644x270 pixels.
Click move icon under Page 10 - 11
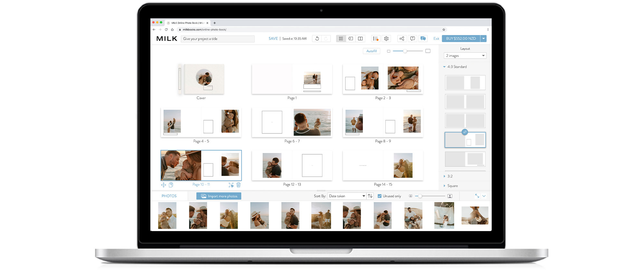pyautogui.click(x=164, y=185)
